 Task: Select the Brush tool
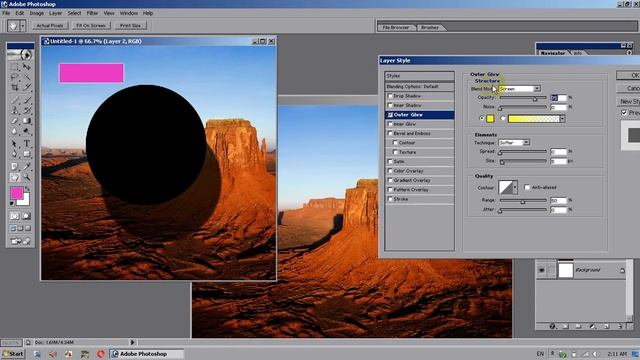click(x=27, y=100)
